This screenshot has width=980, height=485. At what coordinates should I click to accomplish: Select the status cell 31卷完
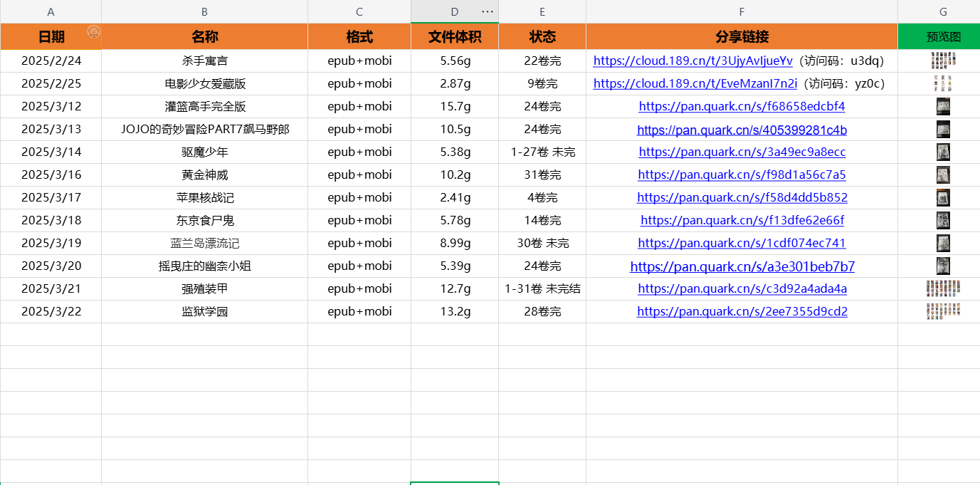click(542, 175)
